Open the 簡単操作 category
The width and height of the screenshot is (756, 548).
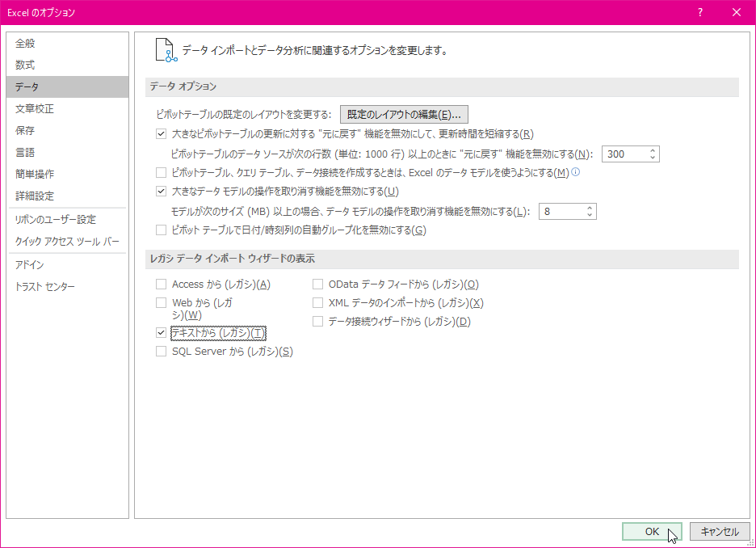pyautogui.click(x=68, y=174)
